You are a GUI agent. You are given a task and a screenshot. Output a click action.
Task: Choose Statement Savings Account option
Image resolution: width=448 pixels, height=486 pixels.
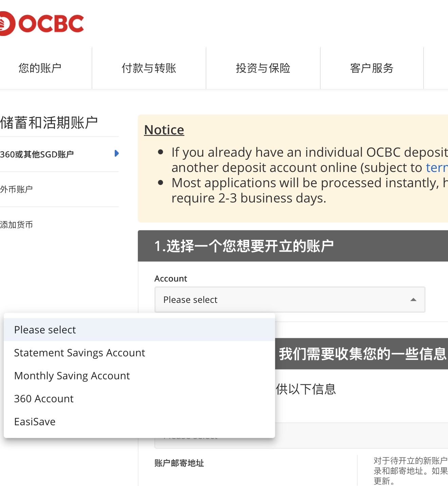click(x=139, y=353)
